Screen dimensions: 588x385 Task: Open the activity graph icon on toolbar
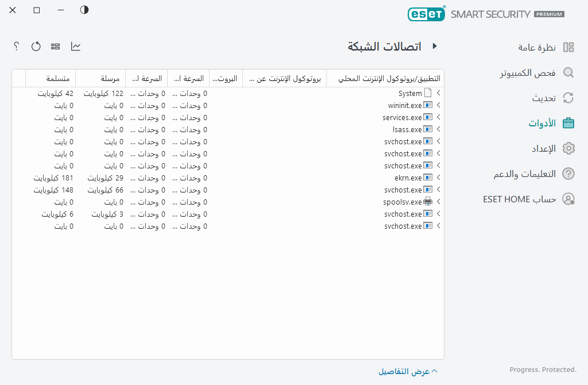pos(75,47)
